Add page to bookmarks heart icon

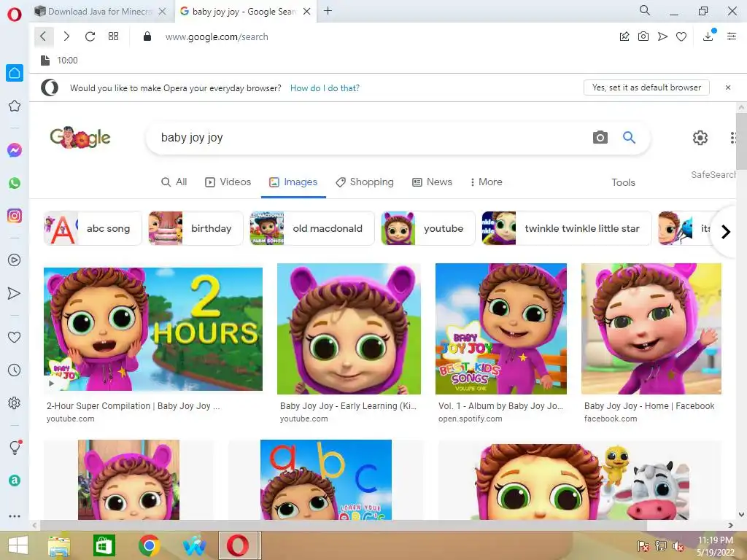click(681, 36)
